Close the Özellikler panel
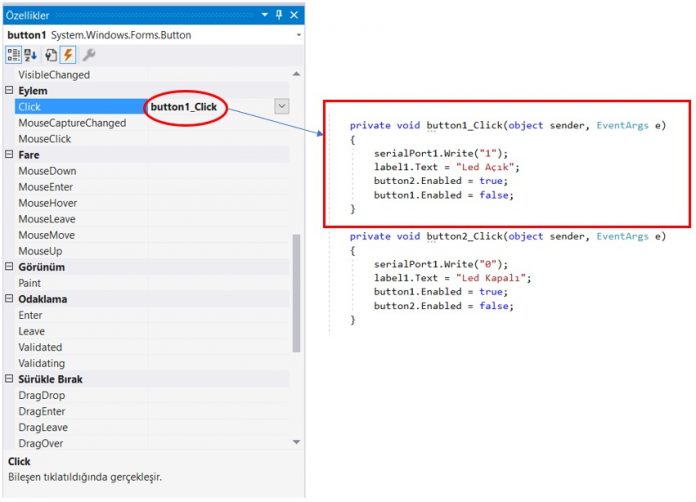The width and height of the screenshot is (696, 502). 294,15
